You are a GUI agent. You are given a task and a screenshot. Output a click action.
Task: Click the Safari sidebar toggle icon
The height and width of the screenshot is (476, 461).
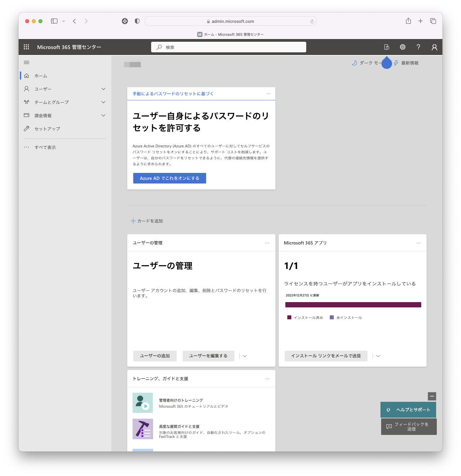54,21
